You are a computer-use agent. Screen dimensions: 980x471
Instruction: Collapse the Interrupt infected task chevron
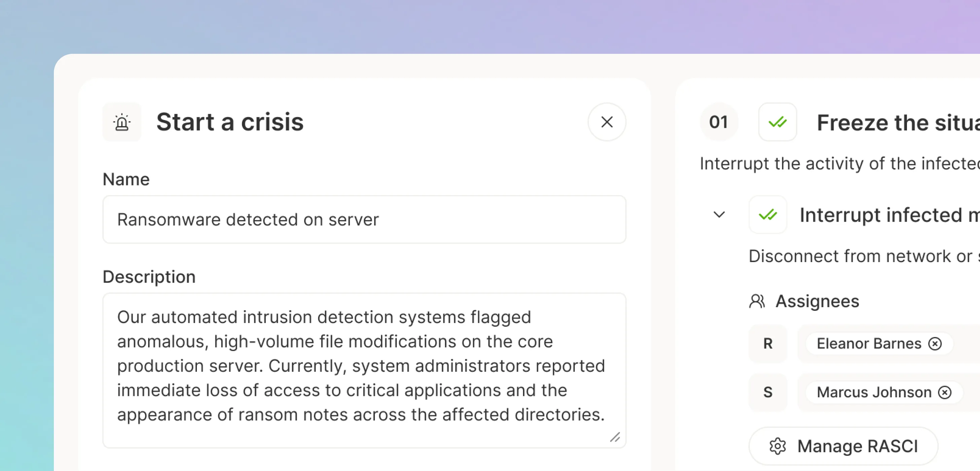(x=719, y=215)
